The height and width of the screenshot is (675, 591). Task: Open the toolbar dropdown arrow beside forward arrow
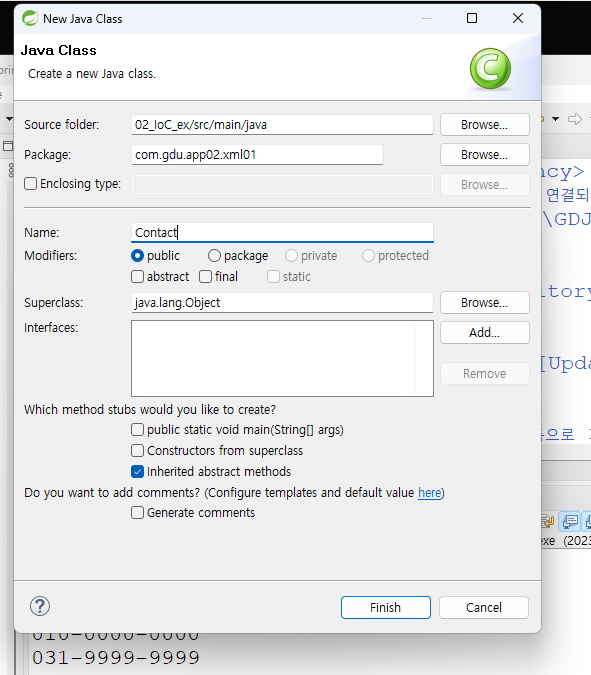[x=556, y=119]
